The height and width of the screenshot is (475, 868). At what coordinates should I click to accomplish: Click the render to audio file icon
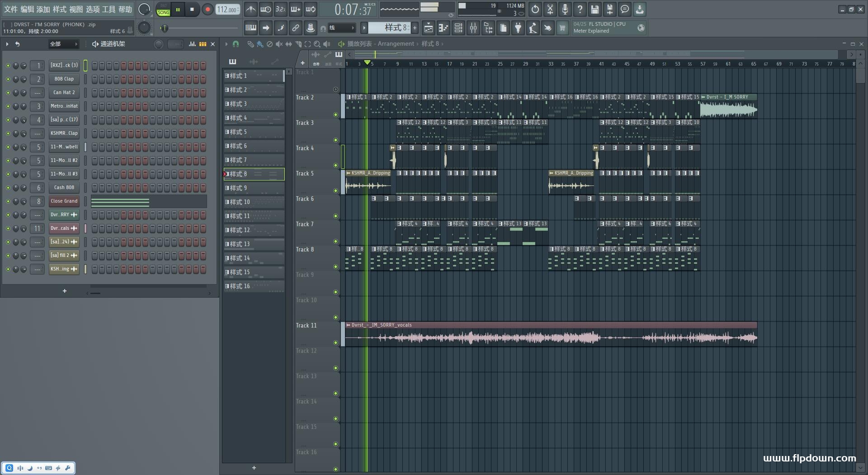610,9
